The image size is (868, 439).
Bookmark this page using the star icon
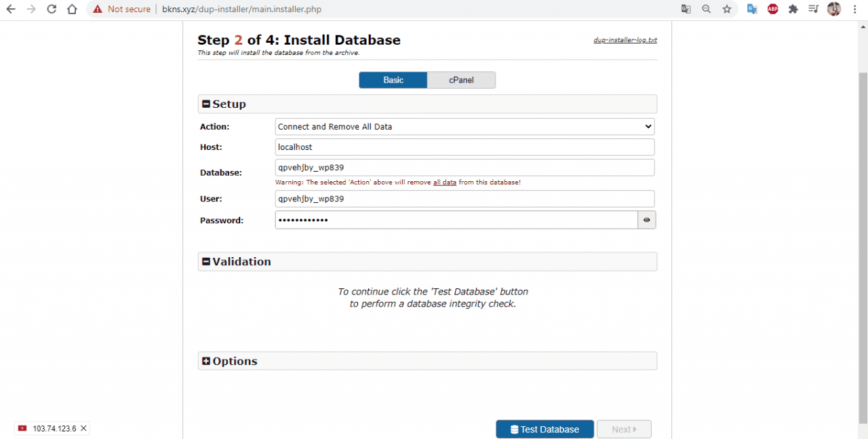[726, 9]
